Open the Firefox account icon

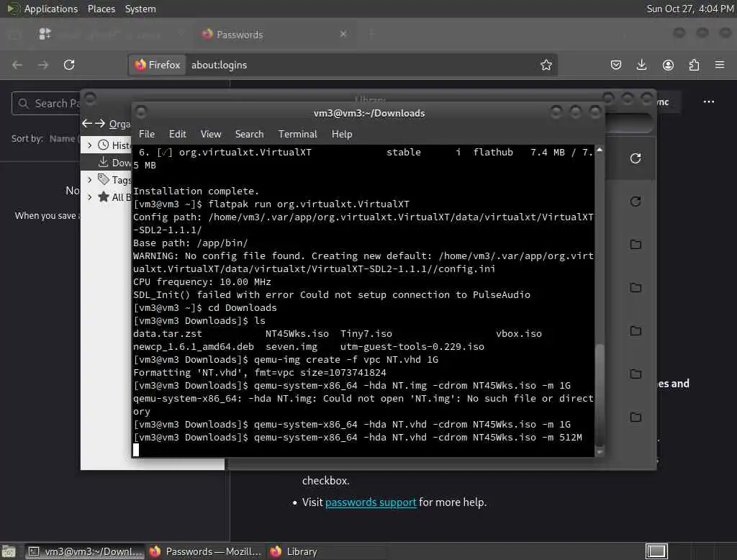(x=668, y=65)
